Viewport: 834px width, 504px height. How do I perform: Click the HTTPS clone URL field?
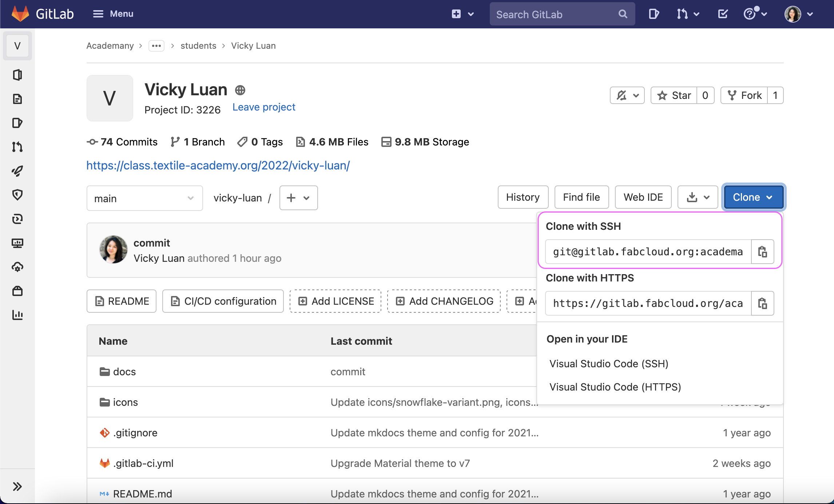pyautogui.click(x=648, y=303)
